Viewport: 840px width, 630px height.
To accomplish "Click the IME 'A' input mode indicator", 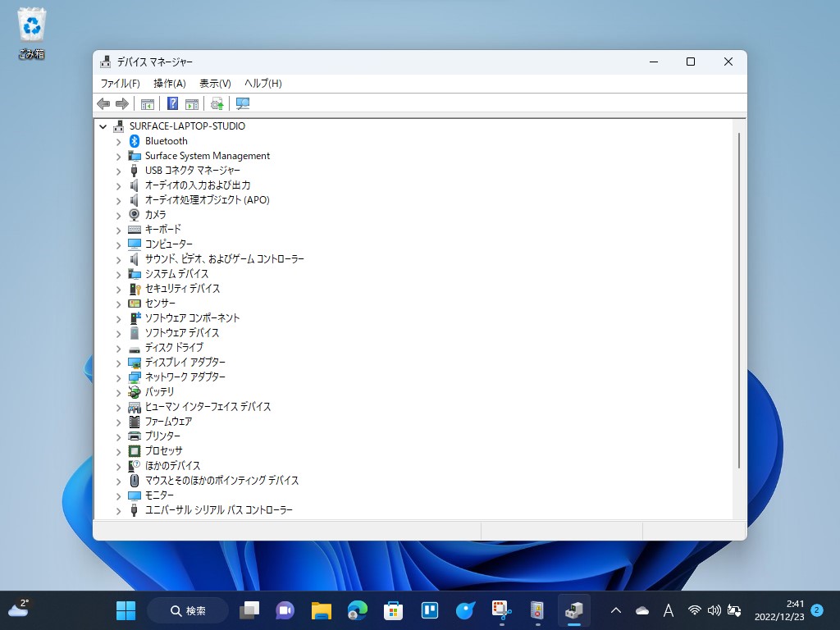I will point(668,610).
